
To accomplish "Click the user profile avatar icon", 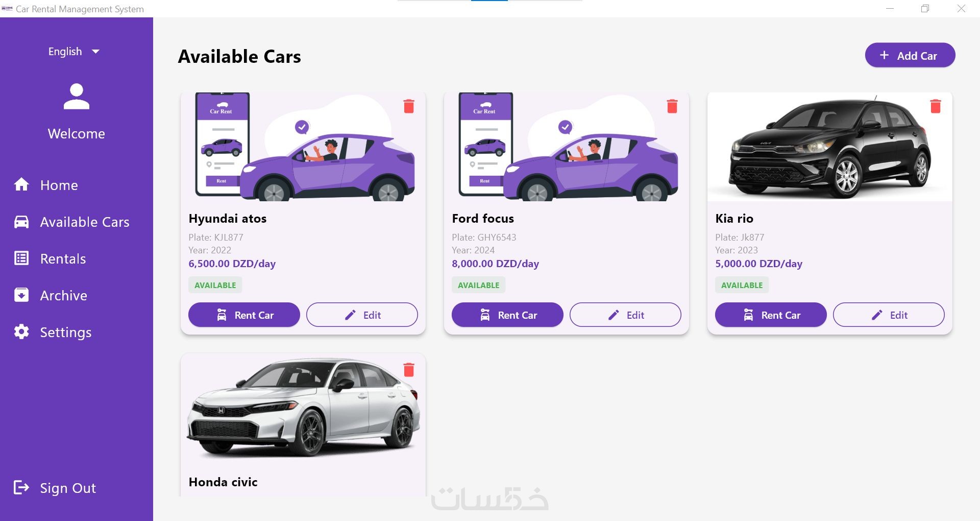I will tap(77, 97).
